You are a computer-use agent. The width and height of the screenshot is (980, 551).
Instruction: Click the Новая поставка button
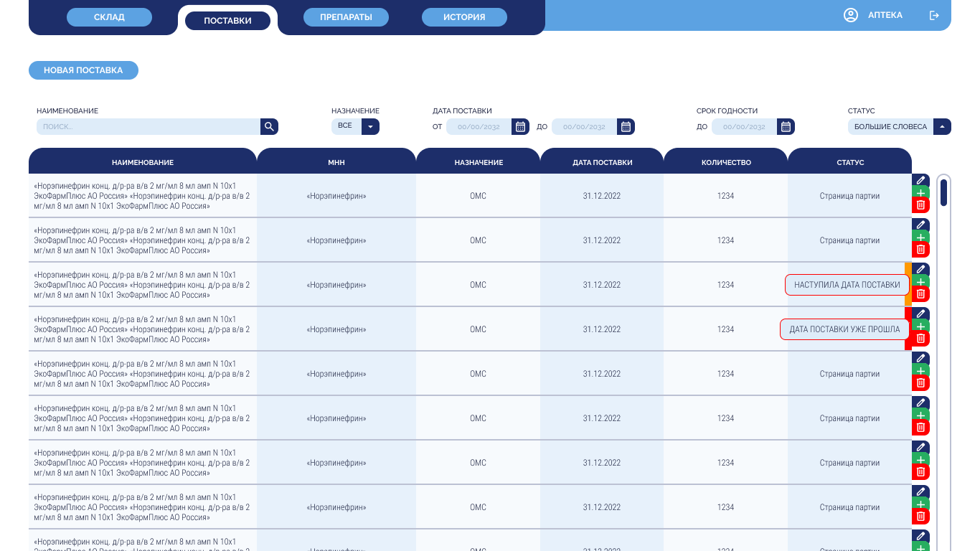point(83,70)
